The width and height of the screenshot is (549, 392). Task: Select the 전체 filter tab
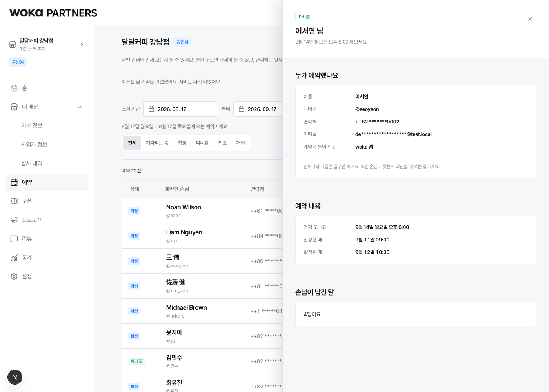[132, 143]
